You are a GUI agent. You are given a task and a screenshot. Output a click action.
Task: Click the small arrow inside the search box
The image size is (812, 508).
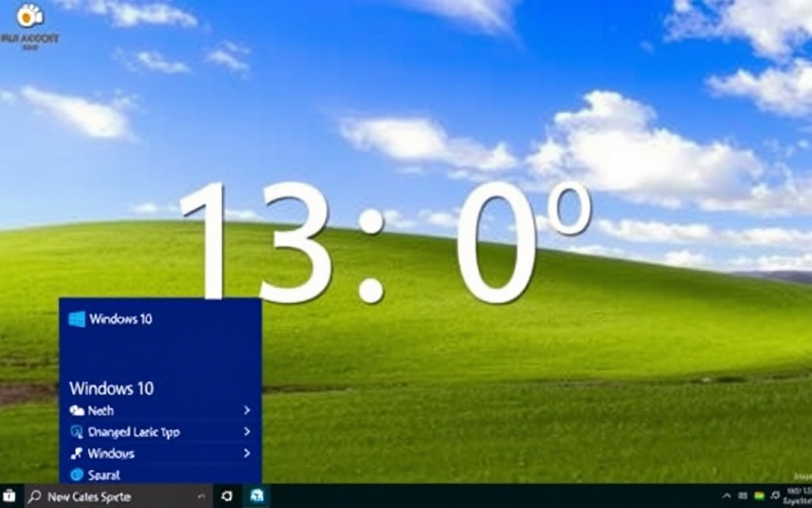click(201, 497)
